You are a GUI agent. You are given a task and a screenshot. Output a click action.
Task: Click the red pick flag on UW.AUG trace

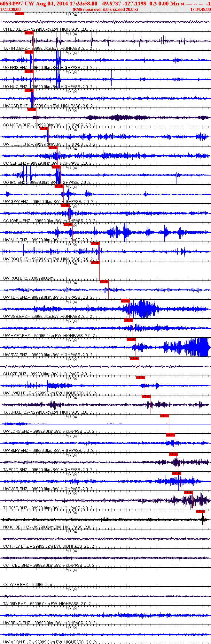tap(68, 224)
